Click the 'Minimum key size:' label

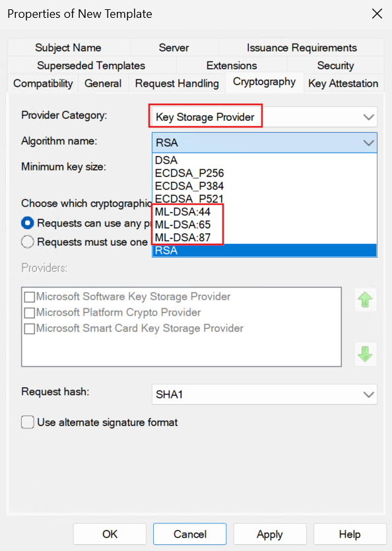pos(63,166)
